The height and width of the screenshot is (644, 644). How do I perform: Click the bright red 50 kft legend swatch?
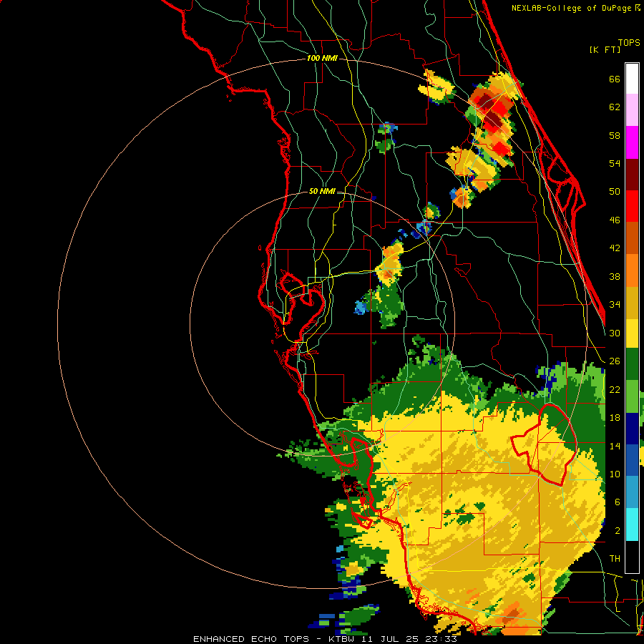[x=632, y=206]
